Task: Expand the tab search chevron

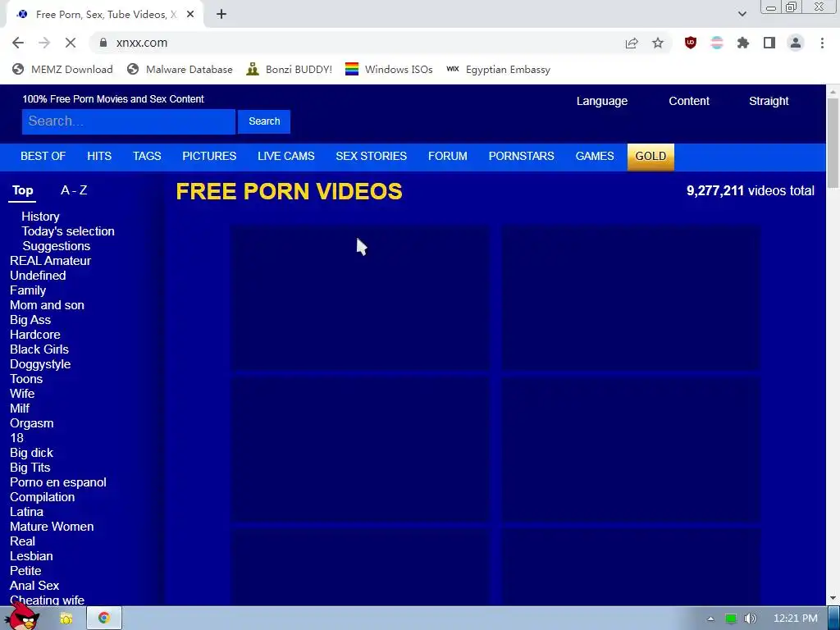Action: 742,14
